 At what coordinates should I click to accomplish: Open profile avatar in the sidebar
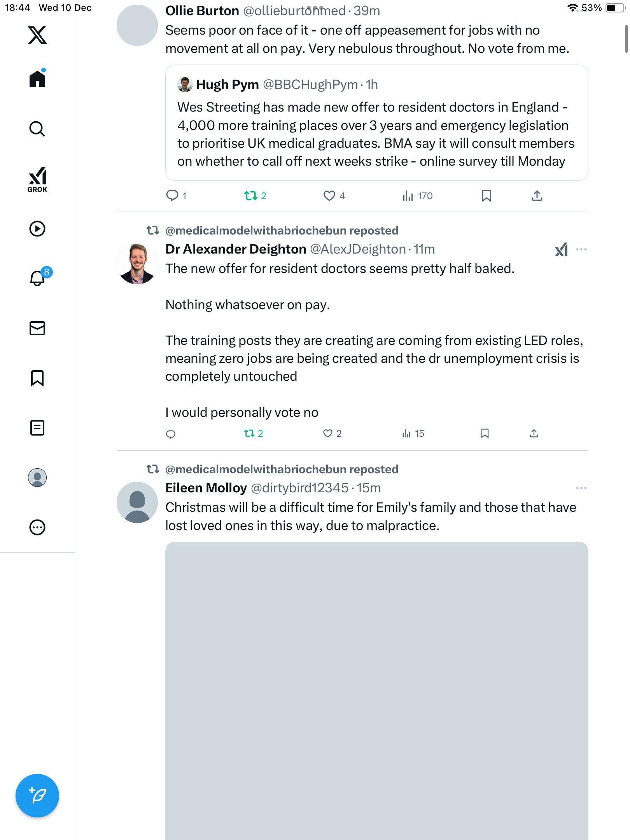(37, 478)
